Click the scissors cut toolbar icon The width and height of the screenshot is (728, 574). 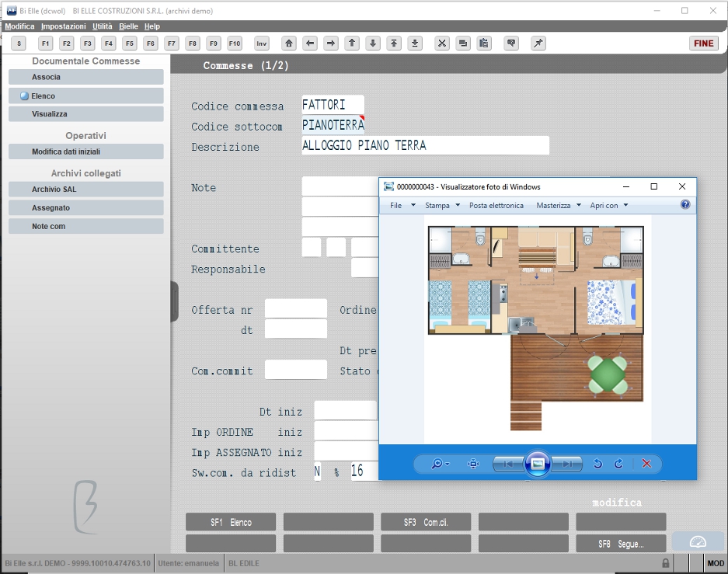tap(442, 43)
